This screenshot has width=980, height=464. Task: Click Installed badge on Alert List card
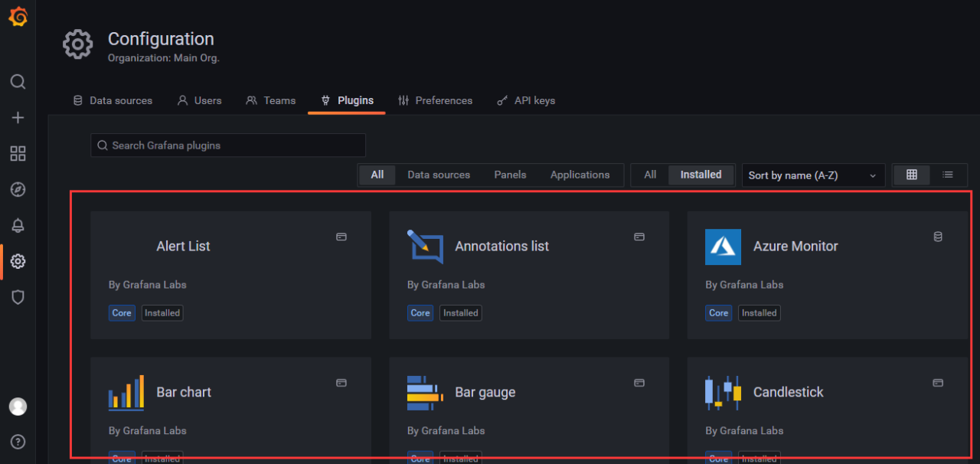(162, 312)
